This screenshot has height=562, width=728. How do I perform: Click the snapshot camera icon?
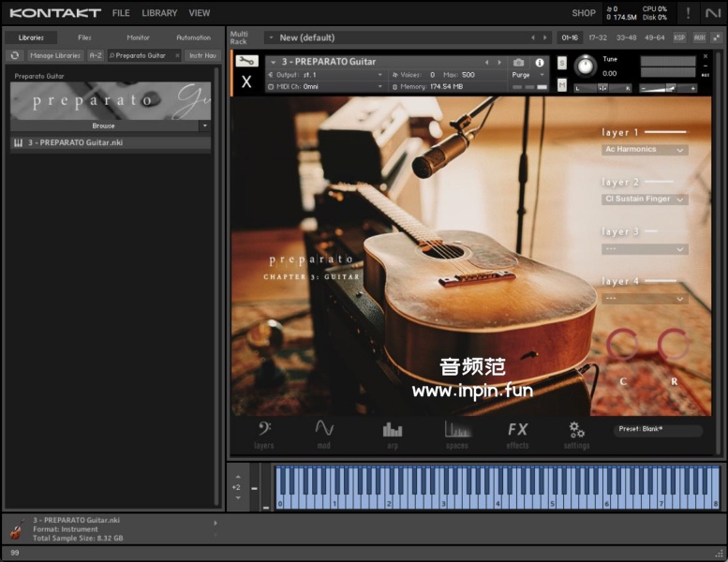(519, 63)
